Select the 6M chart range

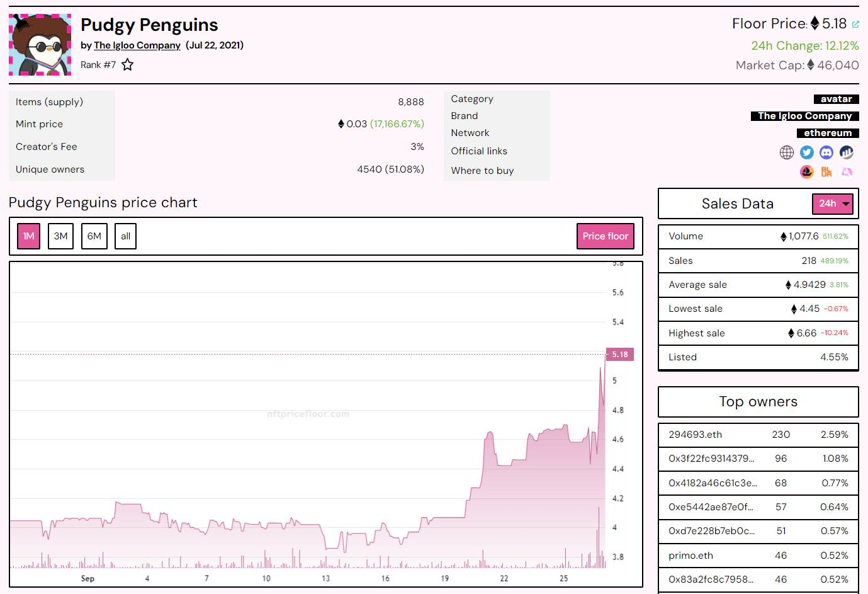click(x=94, y=236)
